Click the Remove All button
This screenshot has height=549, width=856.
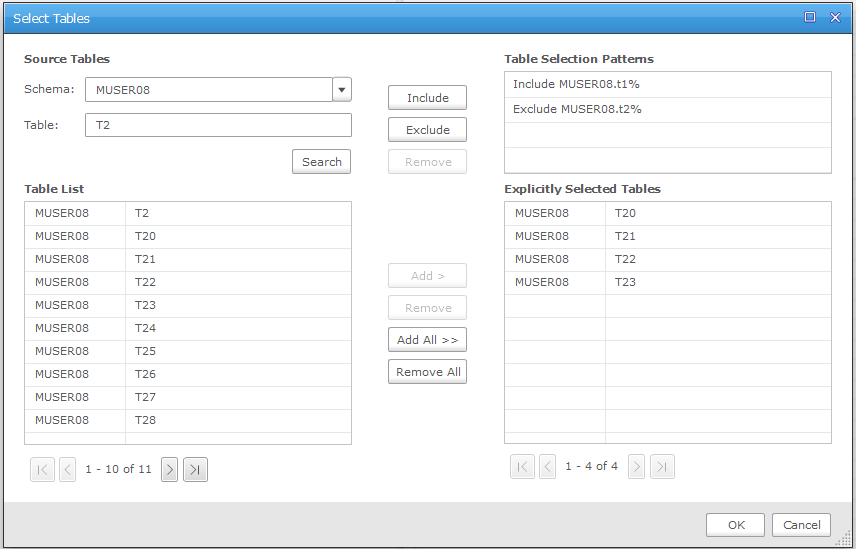[427, 372]
